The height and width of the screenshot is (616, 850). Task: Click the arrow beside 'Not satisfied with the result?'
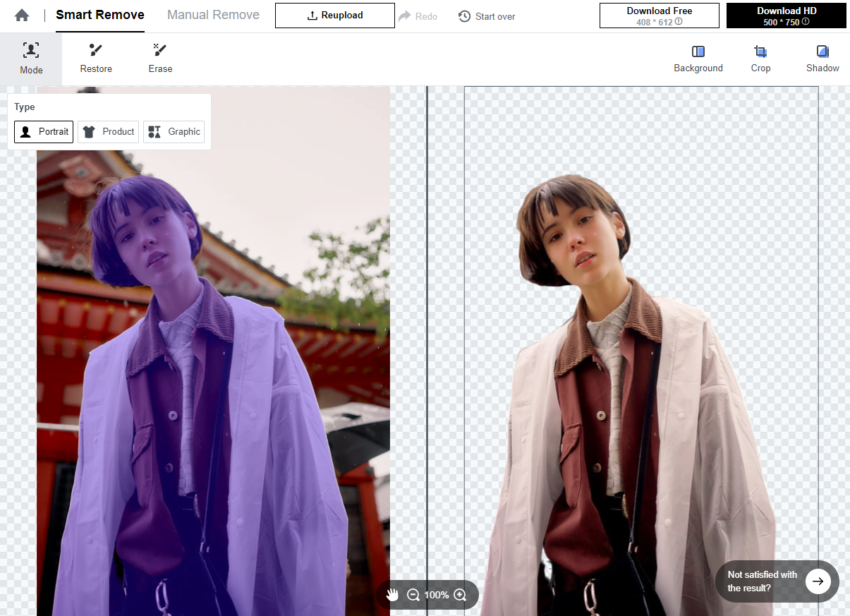(x=818, y=581)
